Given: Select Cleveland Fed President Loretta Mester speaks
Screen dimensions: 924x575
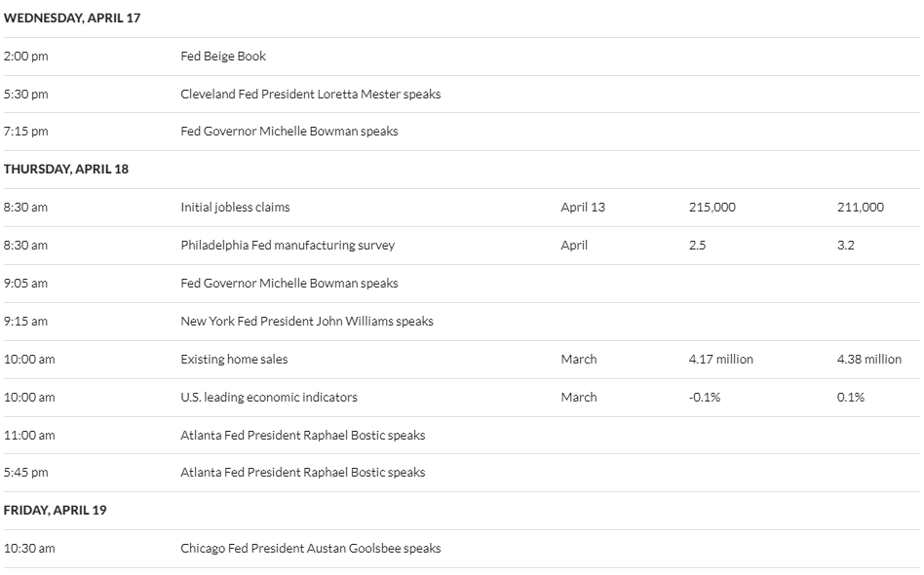Looking at the screenshot, I should 311,94.
